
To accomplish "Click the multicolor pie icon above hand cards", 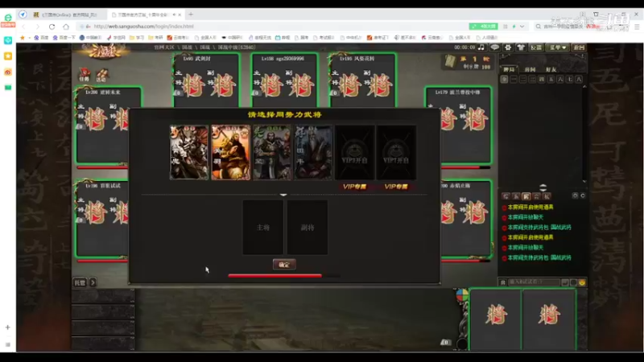I will tap(462, 294).
